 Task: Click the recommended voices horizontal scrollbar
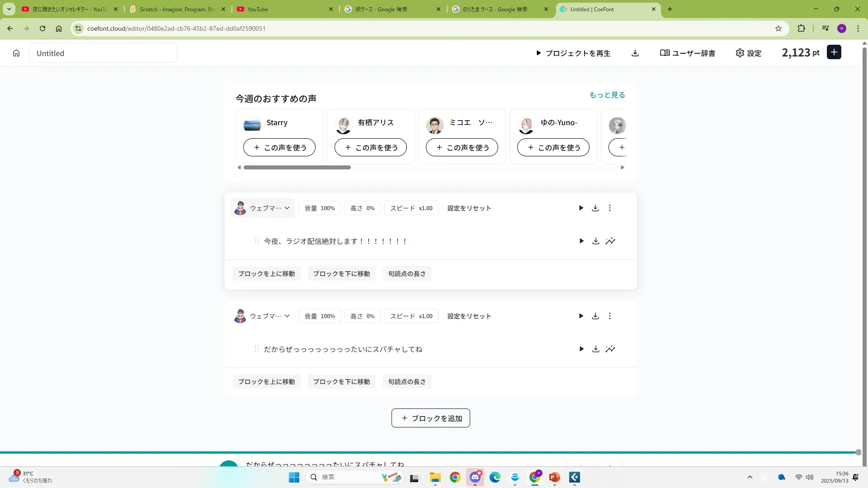(x=297, y=167)
